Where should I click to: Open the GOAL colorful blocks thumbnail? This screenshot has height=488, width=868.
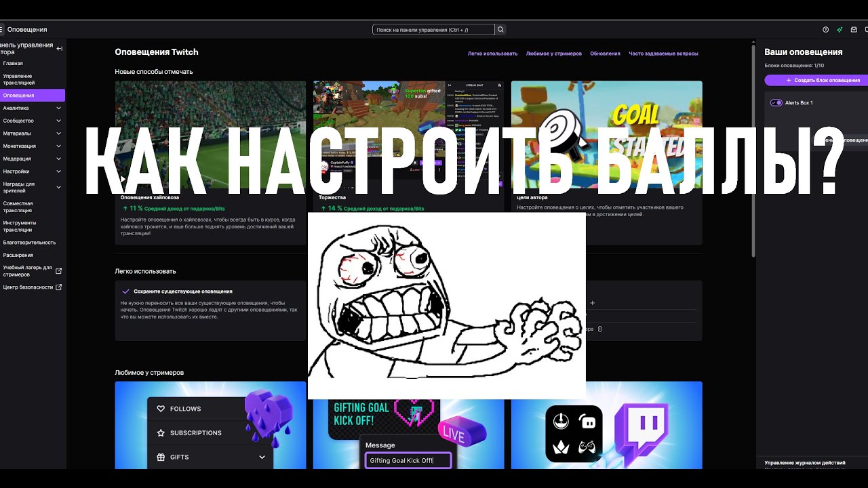point(606,136)
